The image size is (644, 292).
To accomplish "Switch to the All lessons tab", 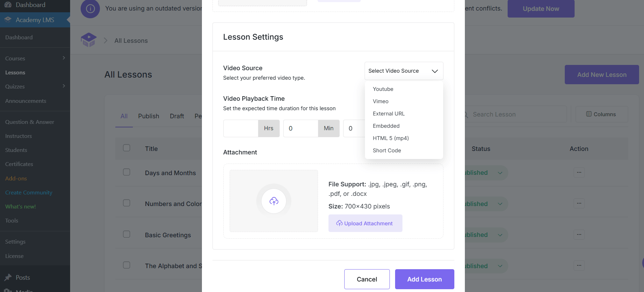I will click(124, 116).
